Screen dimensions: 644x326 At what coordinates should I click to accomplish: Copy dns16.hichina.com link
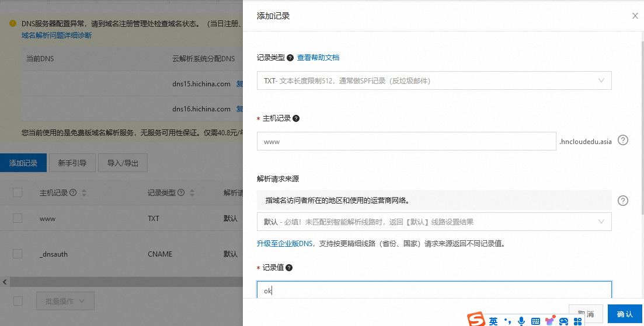[240, 109]
